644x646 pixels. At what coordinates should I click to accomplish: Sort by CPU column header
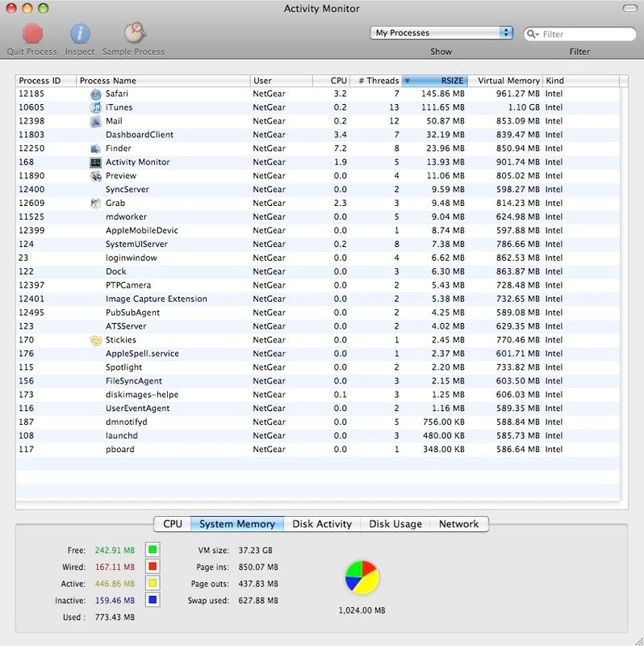pyautogui.click(x=332, y=81)
